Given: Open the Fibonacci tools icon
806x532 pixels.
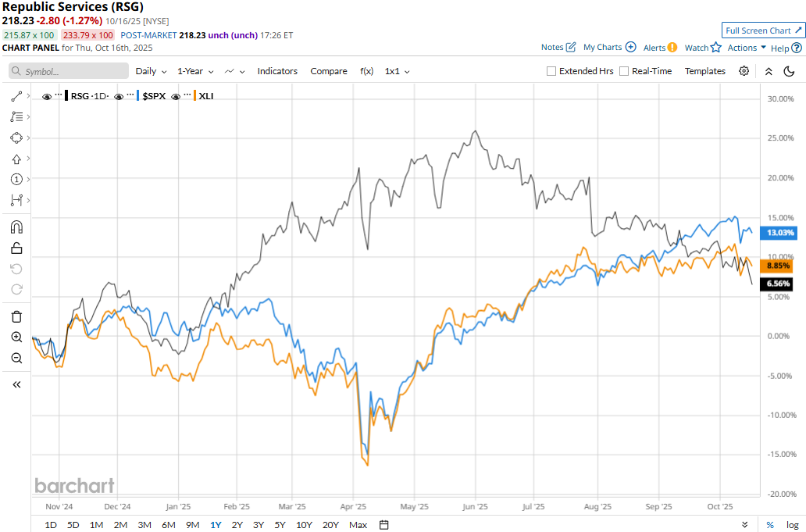Looking at the screenshot, I should [16, 117].
